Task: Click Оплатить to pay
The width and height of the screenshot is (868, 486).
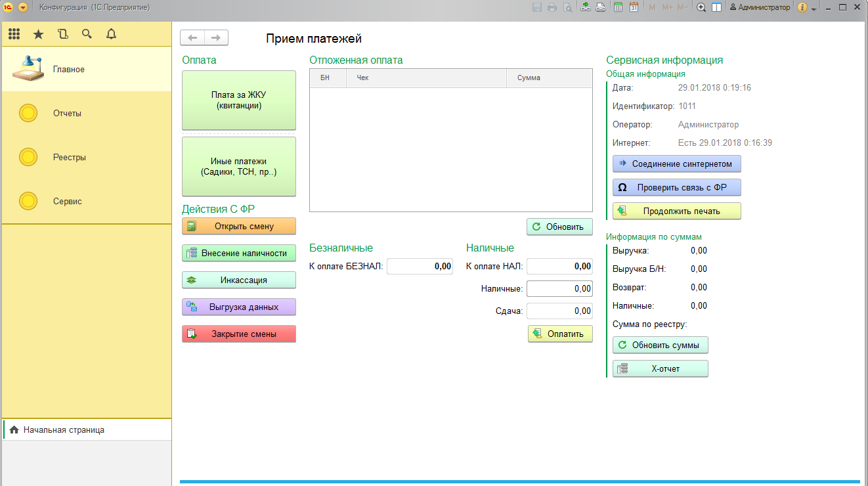Action: (560, 334)
